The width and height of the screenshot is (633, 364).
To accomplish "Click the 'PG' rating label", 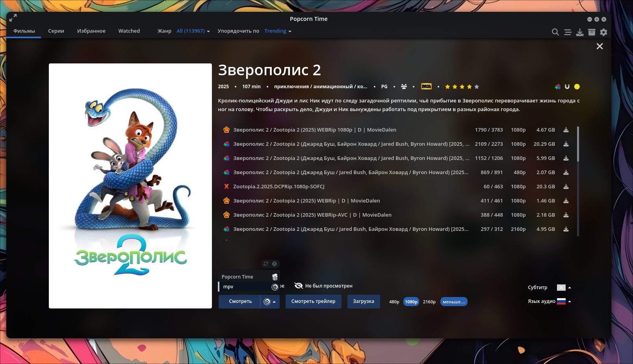I will point(384,87).
